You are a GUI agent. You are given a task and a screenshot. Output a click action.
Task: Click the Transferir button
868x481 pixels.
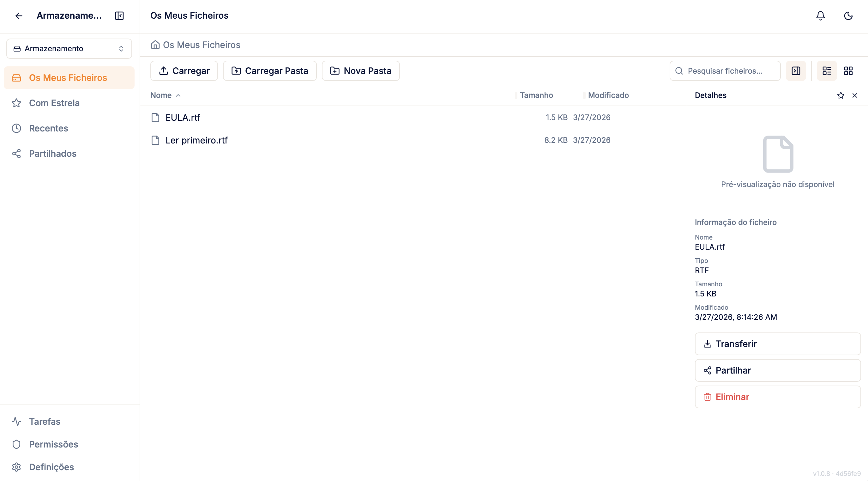tap(777, 344)
